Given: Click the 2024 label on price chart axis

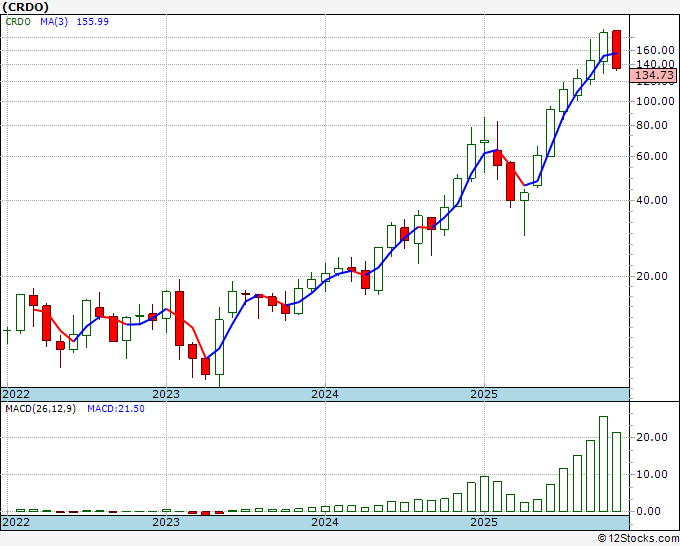Looking at the screenshot, I should 325,394.
